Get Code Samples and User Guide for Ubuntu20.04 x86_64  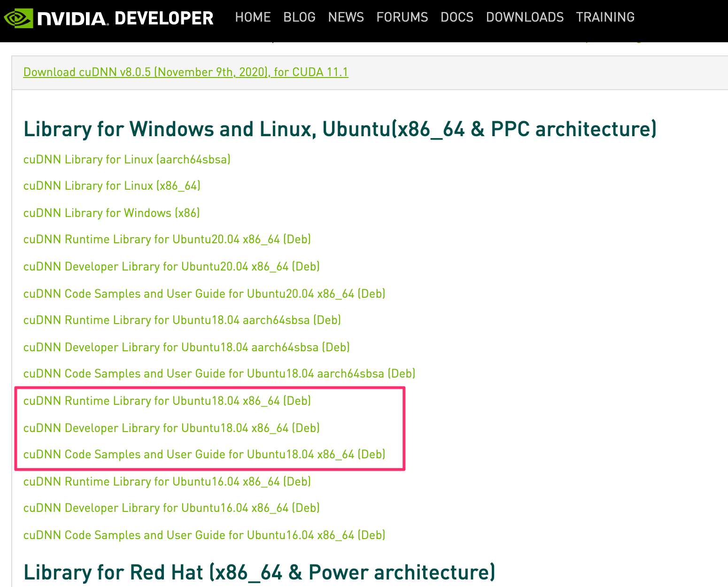[204, 294]
